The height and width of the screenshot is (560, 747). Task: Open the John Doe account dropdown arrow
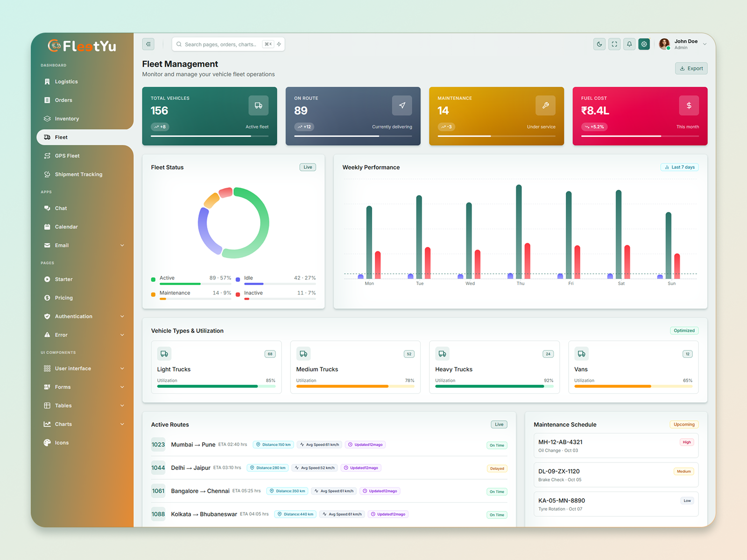(705, 44)
